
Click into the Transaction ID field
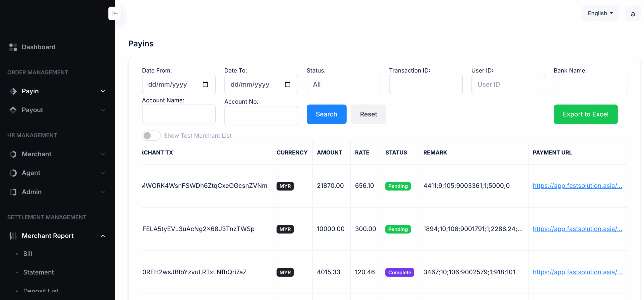[425, 84]
